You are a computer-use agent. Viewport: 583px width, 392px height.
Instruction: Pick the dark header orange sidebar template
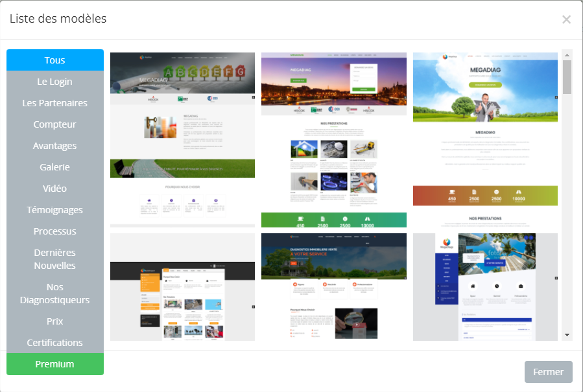183,287
